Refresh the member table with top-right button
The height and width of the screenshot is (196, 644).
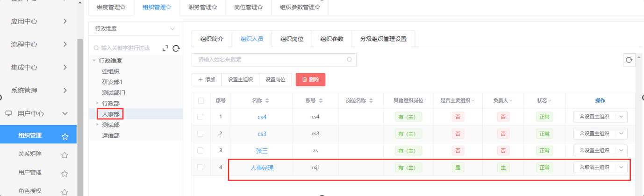coord(629,60)
